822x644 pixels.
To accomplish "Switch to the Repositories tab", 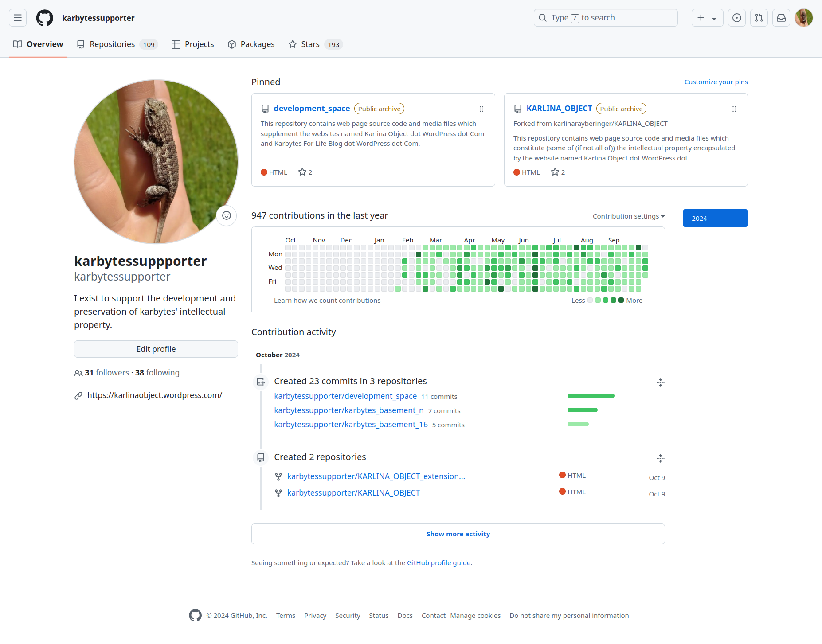I will tap(117, 44).
